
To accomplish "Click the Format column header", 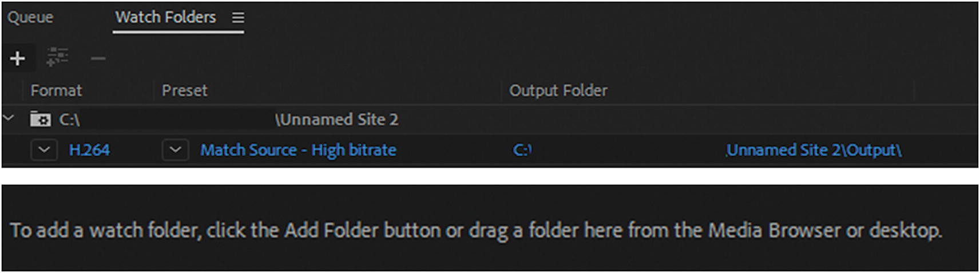I will point(56,90).
